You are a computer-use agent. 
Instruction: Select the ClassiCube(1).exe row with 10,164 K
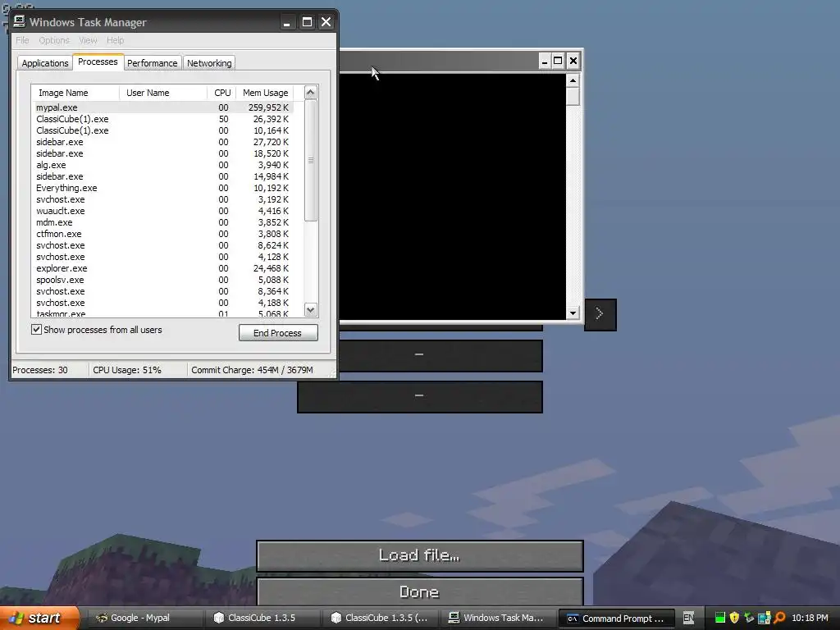pos(163,130)
